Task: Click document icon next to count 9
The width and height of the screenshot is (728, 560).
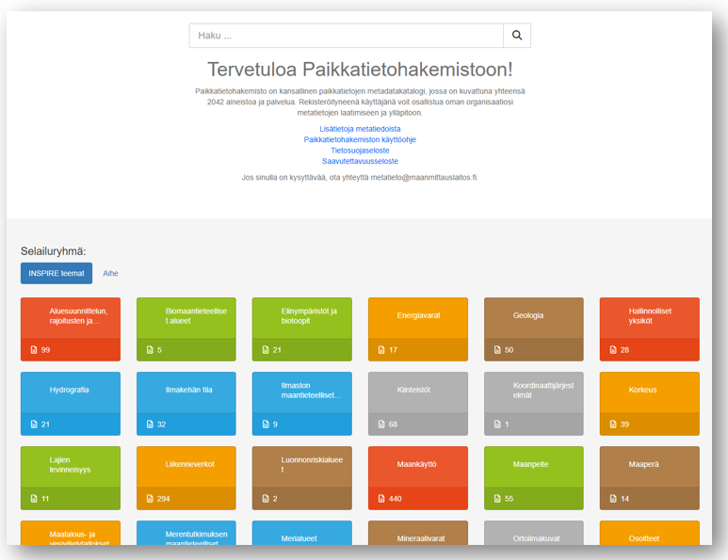Action: (265, 424)
